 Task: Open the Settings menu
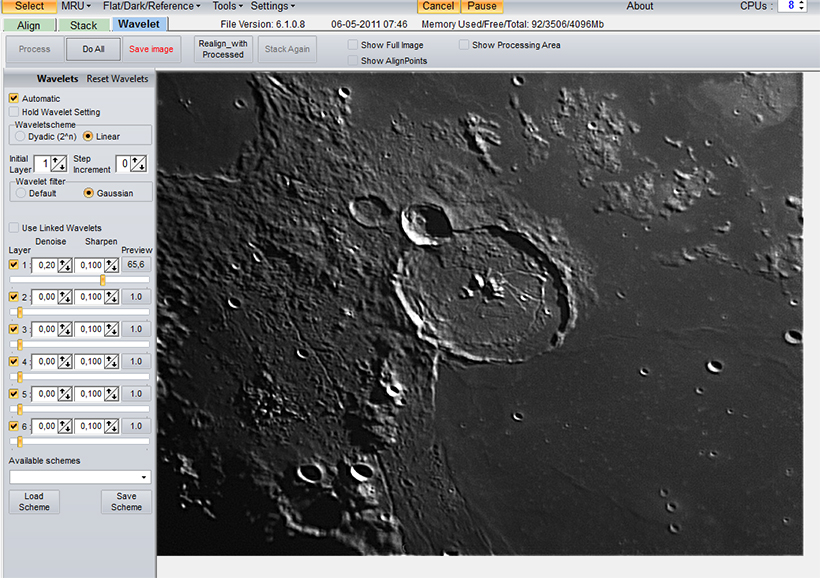tap(272, 6)
